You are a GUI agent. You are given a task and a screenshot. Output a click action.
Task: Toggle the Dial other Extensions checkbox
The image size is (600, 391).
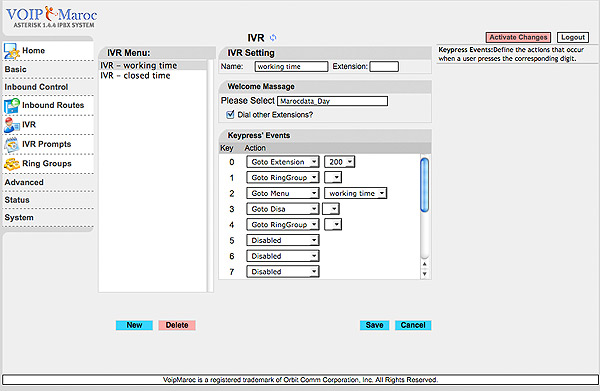tap(230, 114)
